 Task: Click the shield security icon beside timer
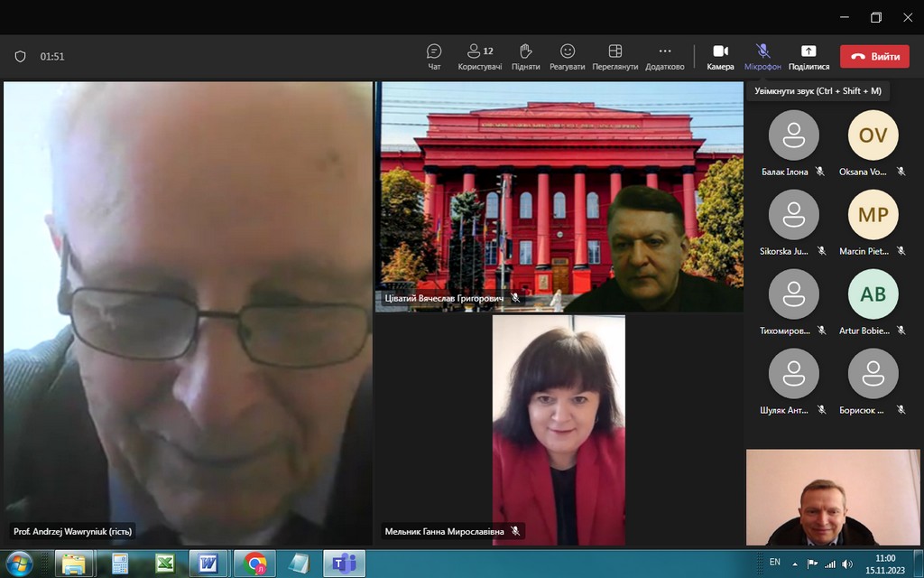tap(20, 56)
